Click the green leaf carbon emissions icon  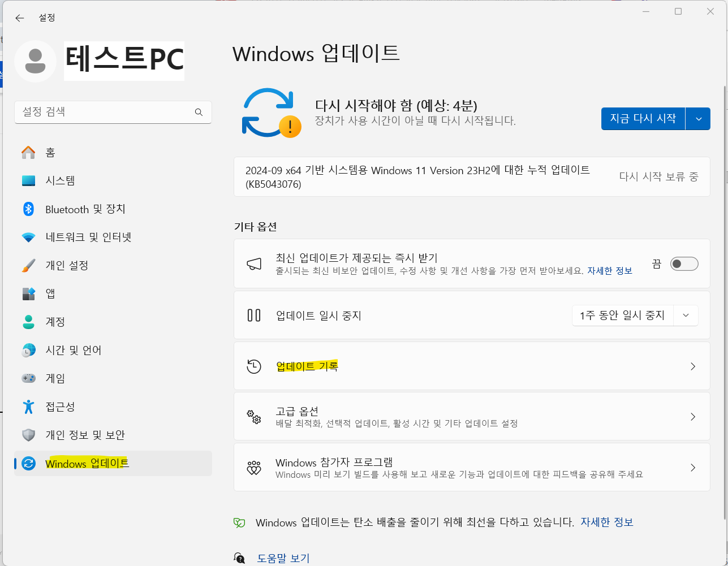coord(239,523)
